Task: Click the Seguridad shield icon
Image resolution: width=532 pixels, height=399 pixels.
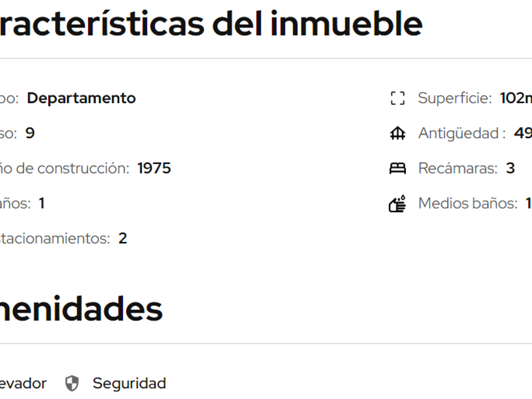Action: 72,384
